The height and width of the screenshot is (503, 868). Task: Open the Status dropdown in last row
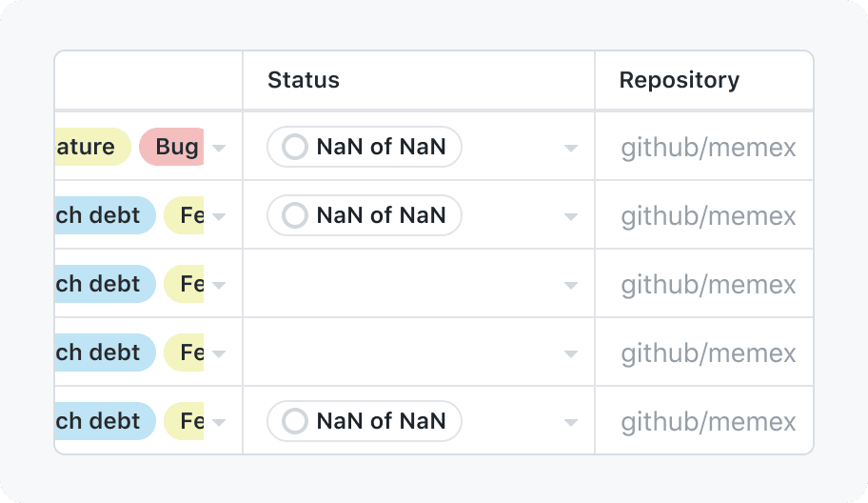(x=571, y=422)
